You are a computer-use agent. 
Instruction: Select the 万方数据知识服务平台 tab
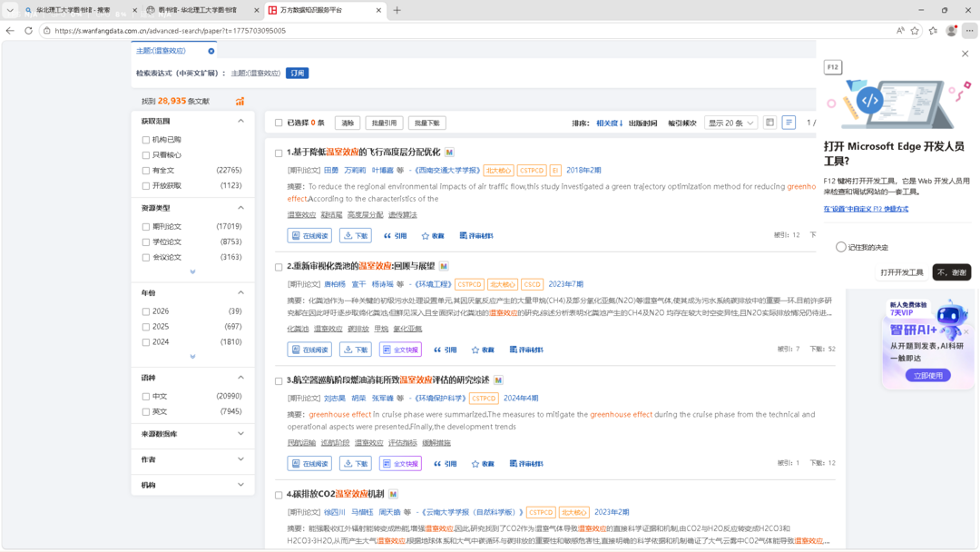pyautogui.click(x=325, y=10)
